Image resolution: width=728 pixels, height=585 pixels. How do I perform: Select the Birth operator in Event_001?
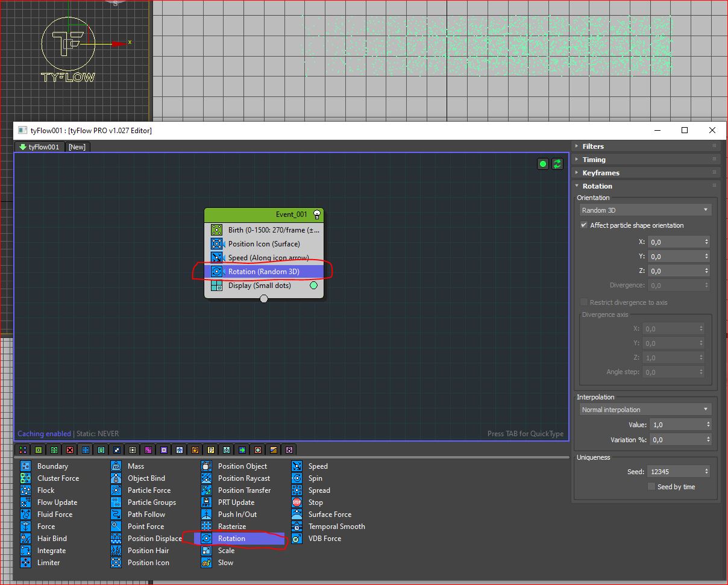pyautogui.click(x=264, y=230)
